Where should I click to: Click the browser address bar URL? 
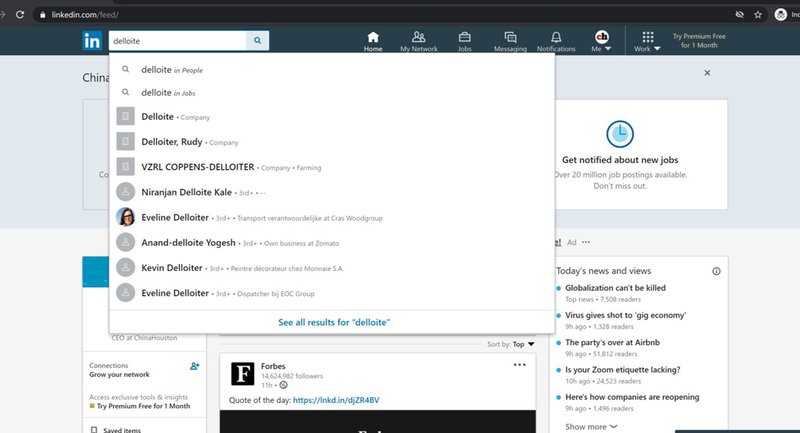(85, 15)
